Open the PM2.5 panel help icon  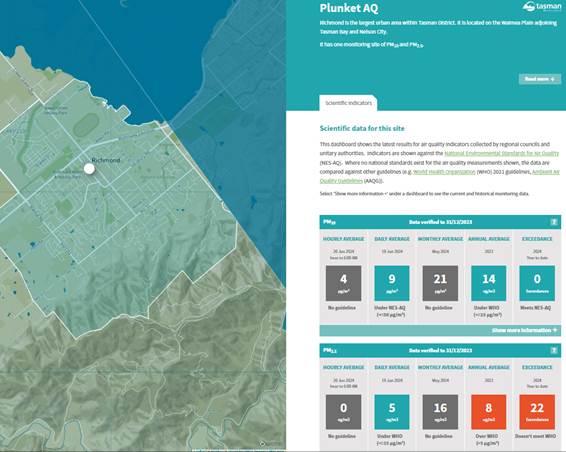point(554,350)
